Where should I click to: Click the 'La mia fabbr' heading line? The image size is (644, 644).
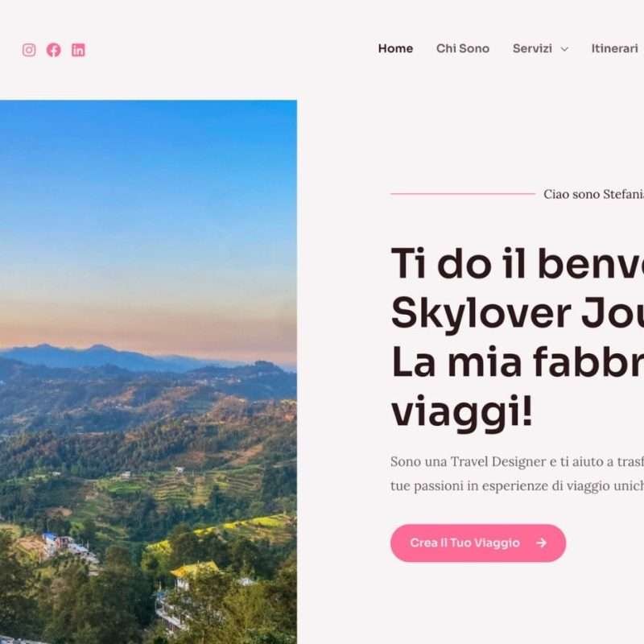tap(518, 362)
